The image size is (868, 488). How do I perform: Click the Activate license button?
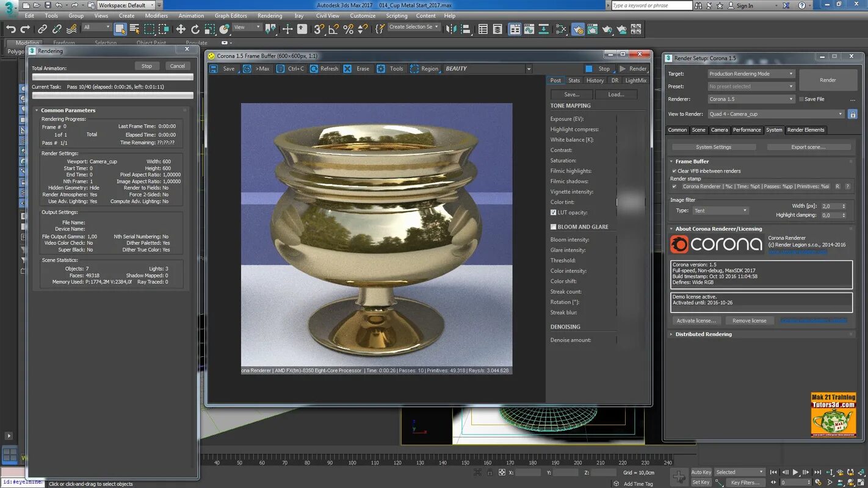(696, 321)
